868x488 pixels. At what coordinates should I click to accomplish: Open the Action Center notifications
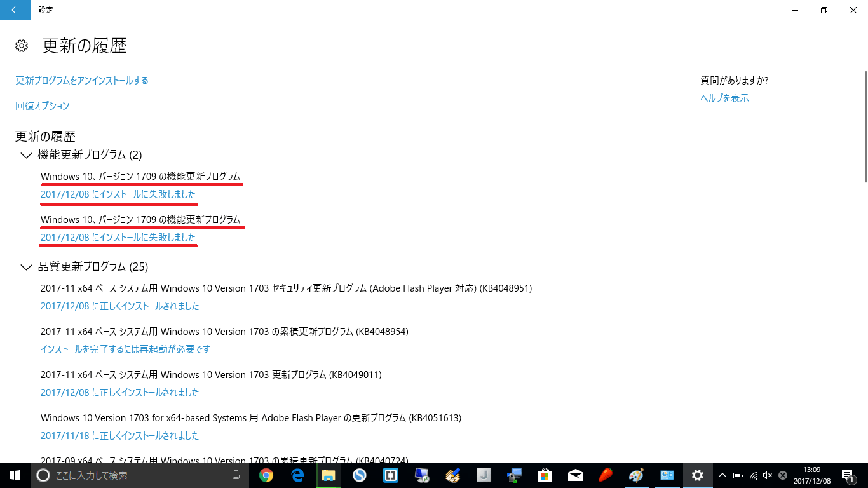(848, 475)
